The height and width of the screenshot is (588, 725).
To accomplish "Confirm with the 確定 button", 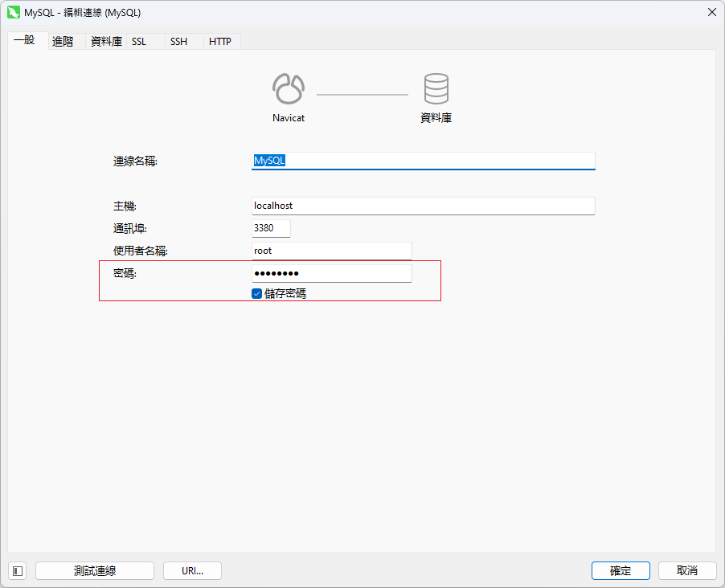I will click(x=621, y=570).
